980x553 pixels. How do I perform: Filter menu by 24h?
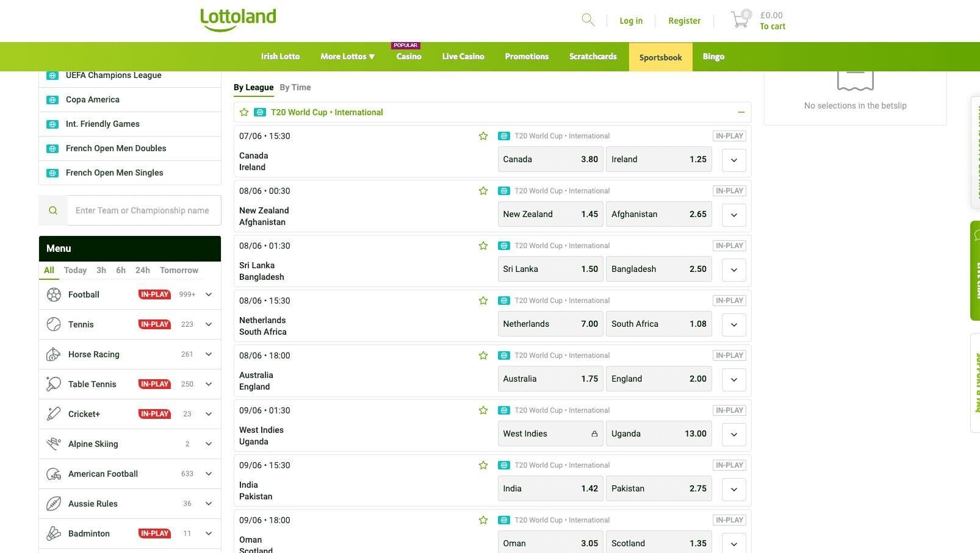click(x=142, y=270)
